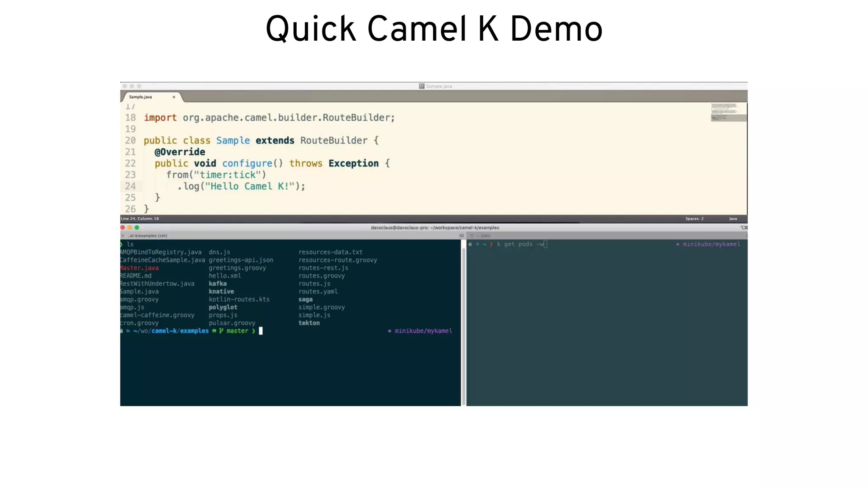
Task: Click the Sample class name in code
Action: pyautogui.click(x=233, y=141)
